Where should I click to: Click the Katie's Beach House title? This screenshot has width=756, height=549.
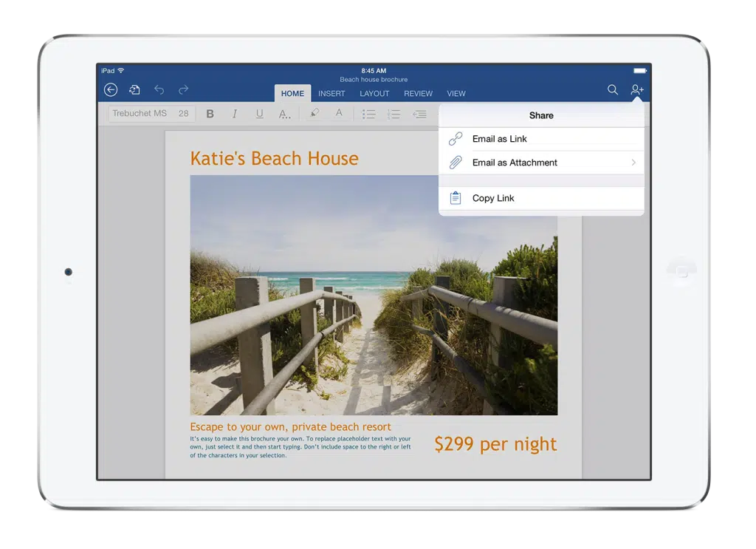coord(275,158)
